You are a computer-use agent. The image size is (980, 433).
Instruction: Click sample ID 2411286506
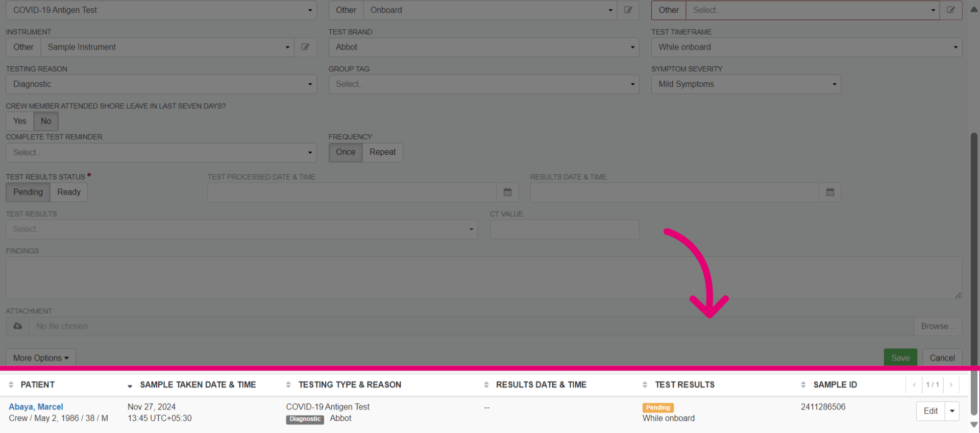pyautogui.click(x=823, y=407)
